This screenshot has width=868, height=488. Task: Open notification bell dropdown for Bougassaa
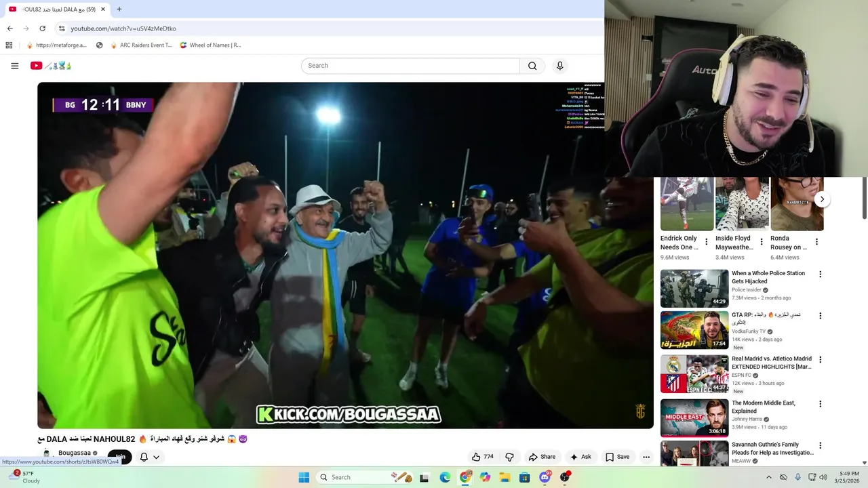click(149, 457)
